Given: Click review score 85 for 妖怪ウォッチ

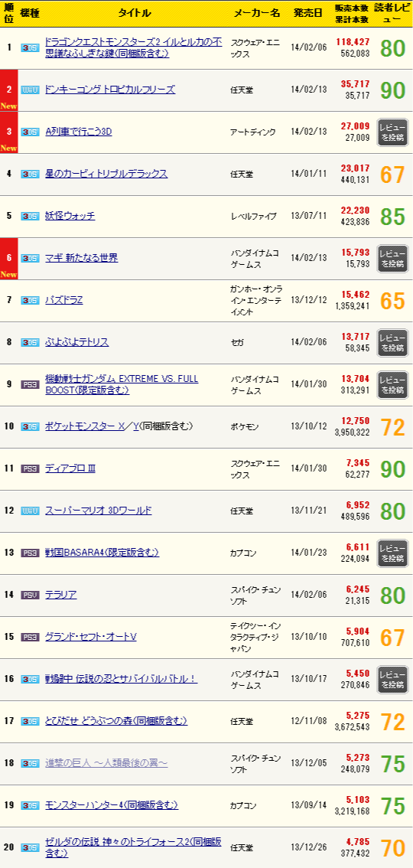Looking at the screenshot, I should click(393, 217).
